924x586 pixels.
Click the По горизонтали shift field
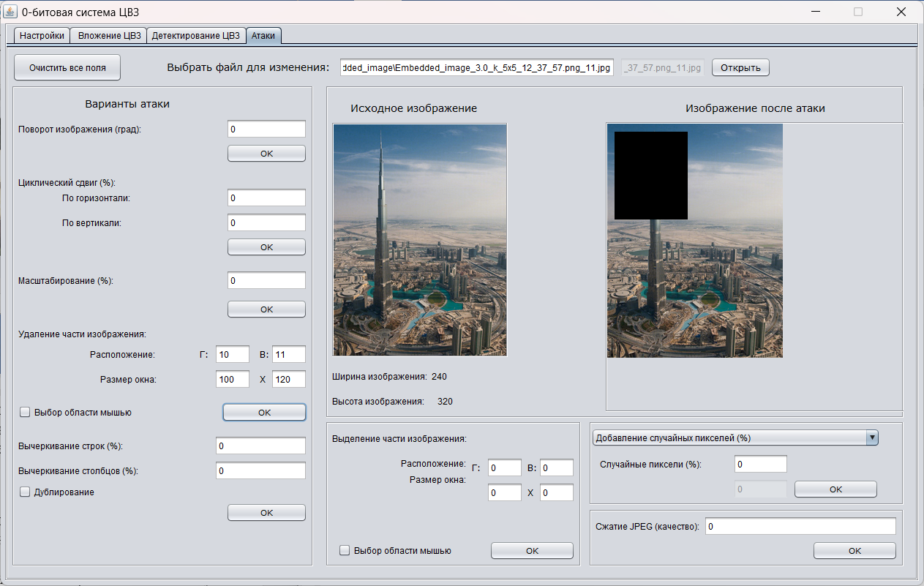(266, 198)
